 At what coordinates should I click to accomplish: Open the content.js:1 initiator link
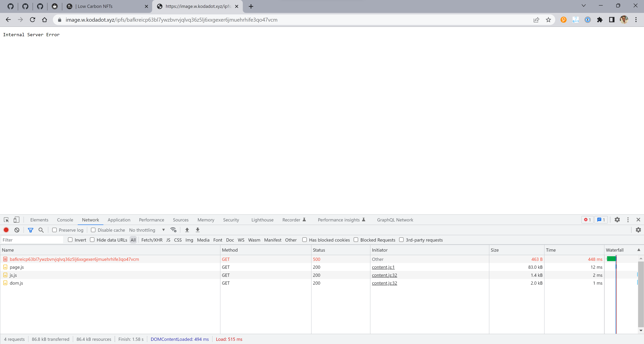click(383, 267)
